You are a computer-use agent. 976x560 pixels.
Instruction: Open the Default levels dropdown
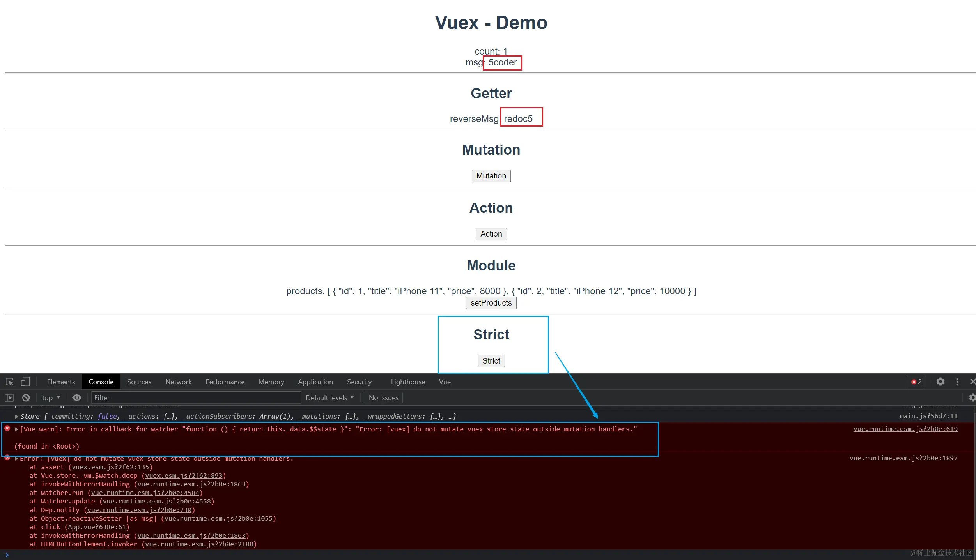pyautogui.click(x=329, y=398)
